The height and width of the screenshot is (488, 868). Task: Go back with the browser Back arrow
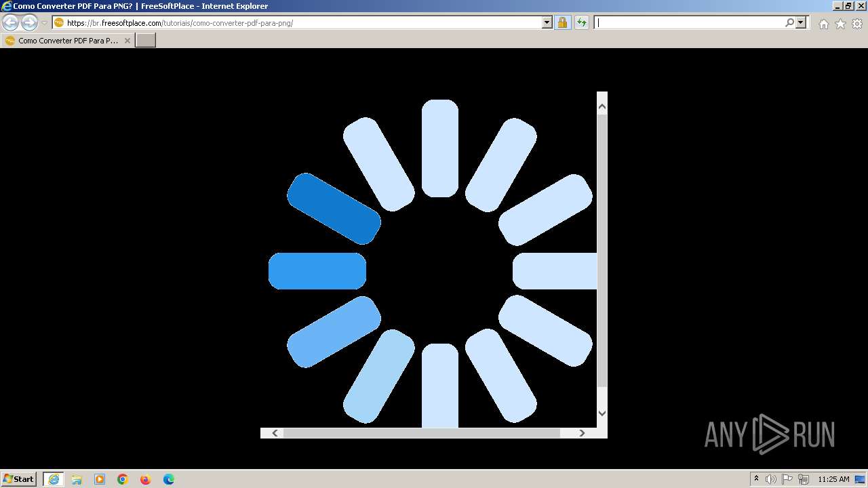pyautogui.click(x=11, y=23)
